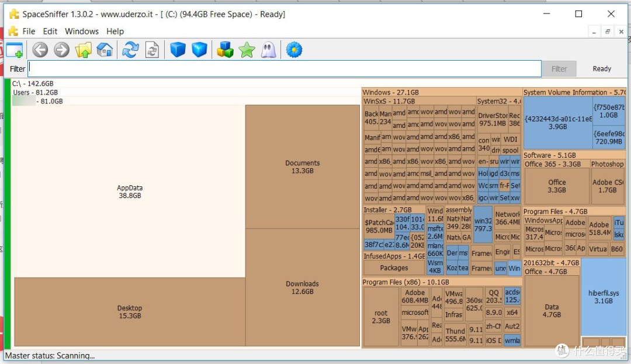The width and height of the screenshot is (631, 364).
Task: Select the Network 366.4MB block
Action: click(x=507, y=219)
